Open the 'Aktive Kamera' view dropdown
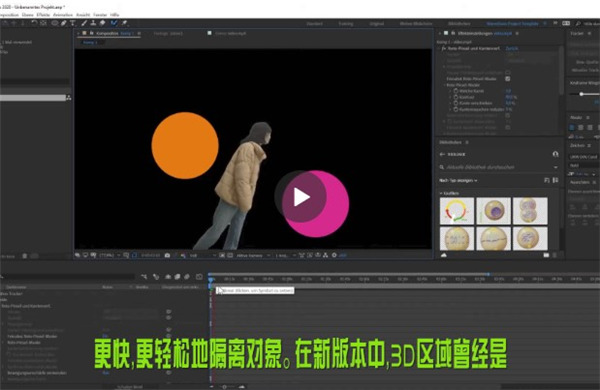Viewport: 600px width, 390px height. click(x=253, y=255)
